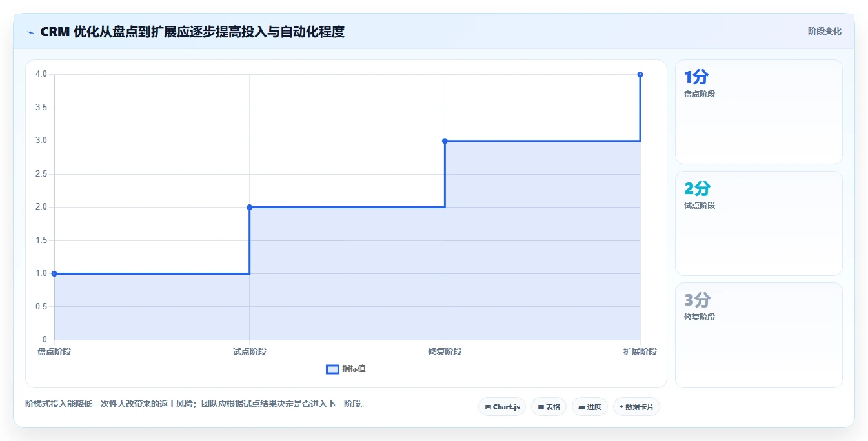Click the 试点阶段 x-axis label
Viewport: 868px width, 441px height.
pos(250,351)
